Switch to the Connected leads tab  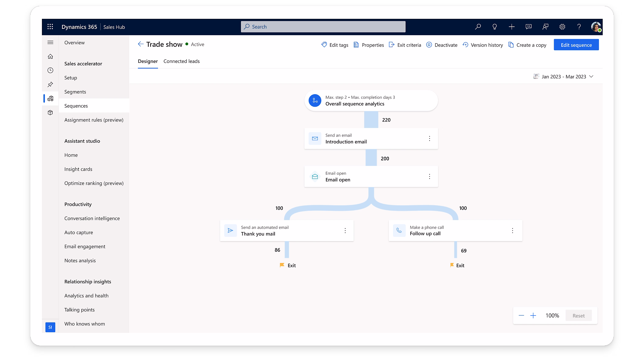tap(181, 61)
